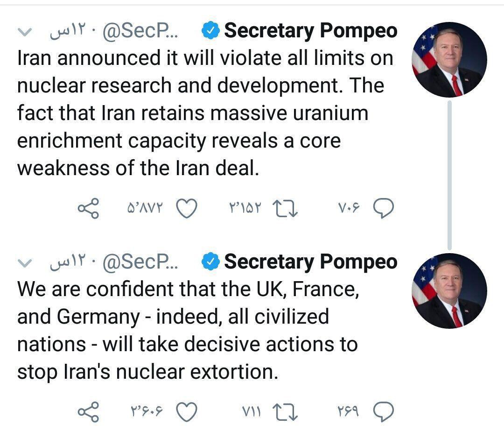The width and height of the screenshot is (504, 439).
Task: Tap the thread line connecting both tweets
Action: (449, 175)
